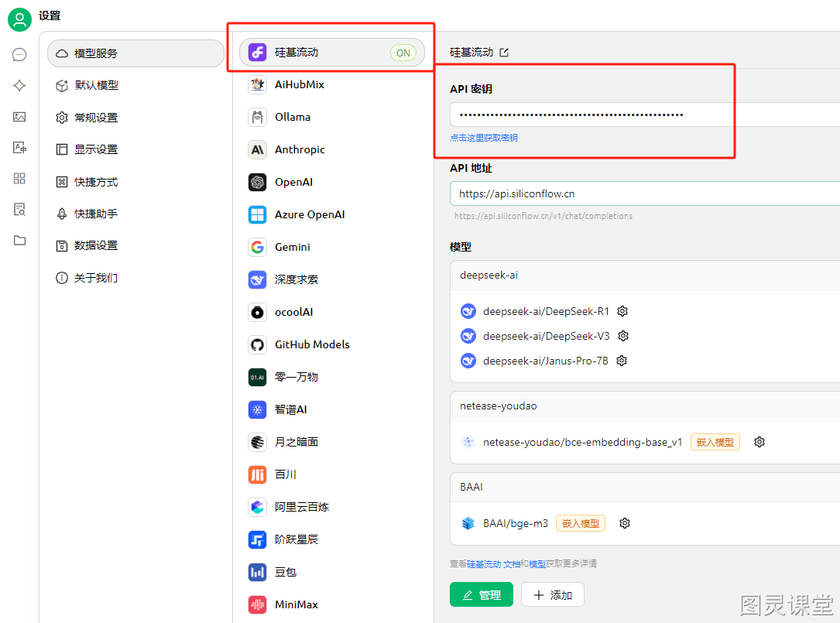Click the Gemini provider logo
This screenshot has height=623, width=840.
click(257, 247)
